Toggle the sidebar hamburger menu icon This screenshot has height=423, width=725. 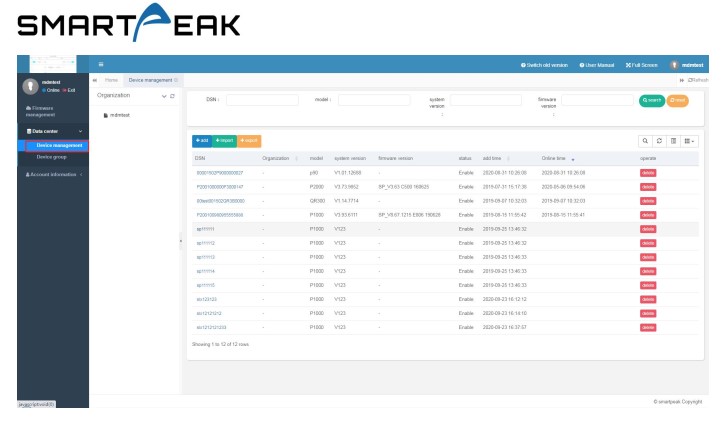point(101,64)
